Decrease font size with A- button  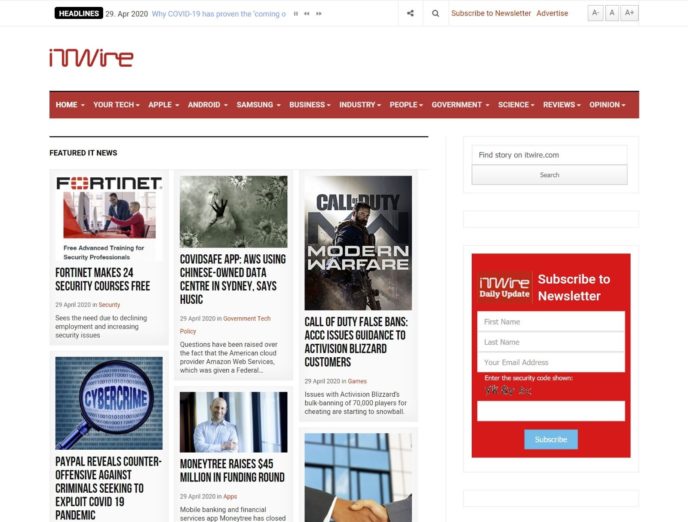[595, 13]
